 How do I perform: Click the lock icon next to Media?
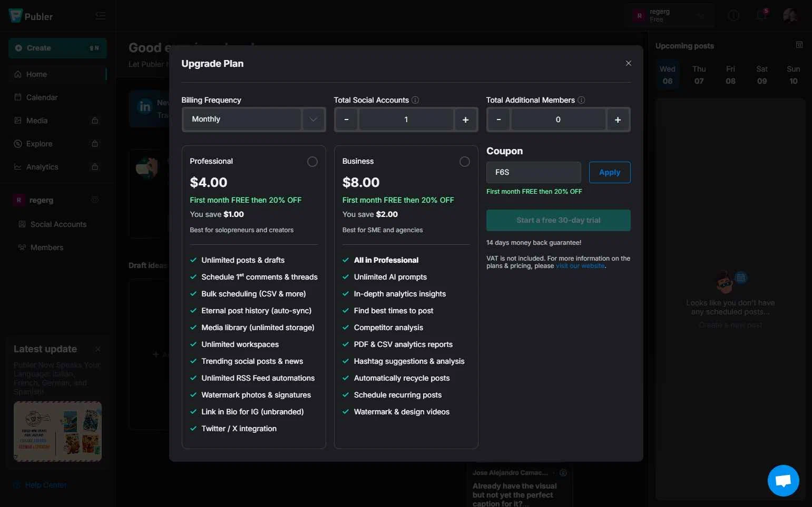[x=95, y=121]
